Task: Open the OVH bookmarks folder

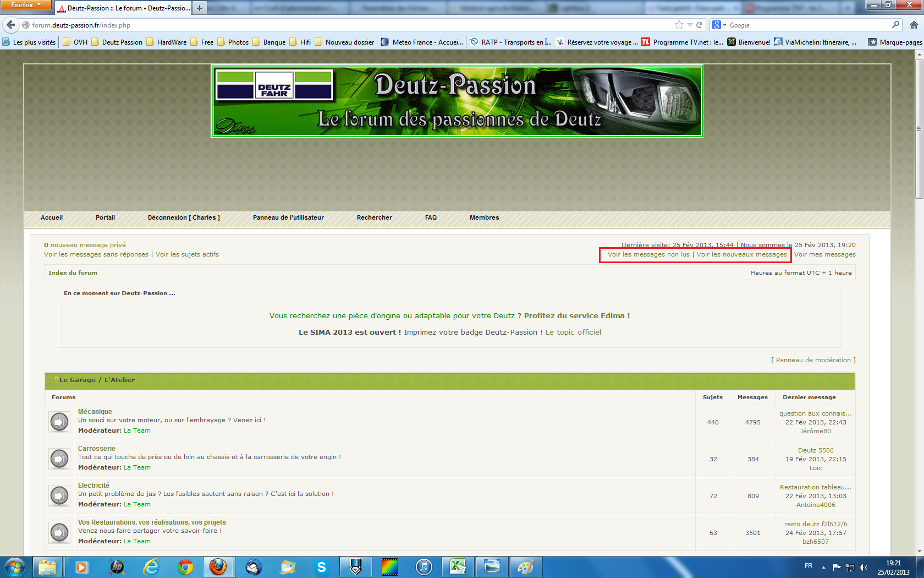Action: (75, 42)
